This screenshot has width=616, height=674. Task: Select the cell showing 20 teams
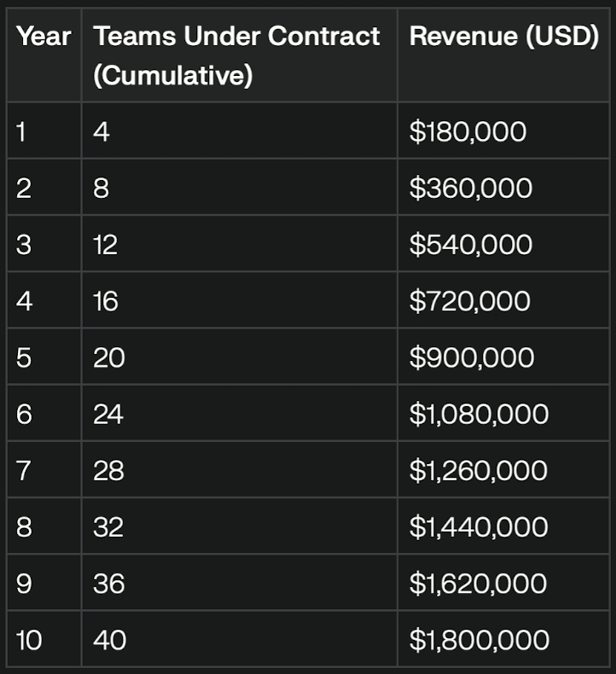click(x=108, y=357)
